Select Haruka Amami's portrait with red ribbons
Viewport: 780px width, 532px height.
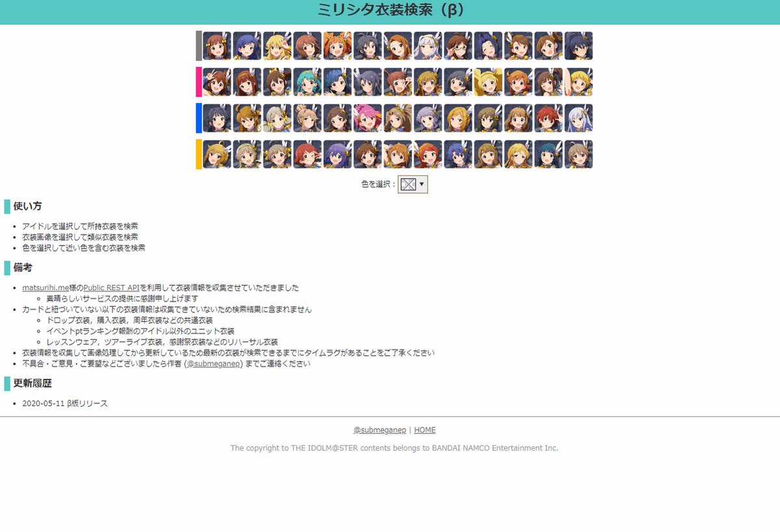click(x=217, y=45)
